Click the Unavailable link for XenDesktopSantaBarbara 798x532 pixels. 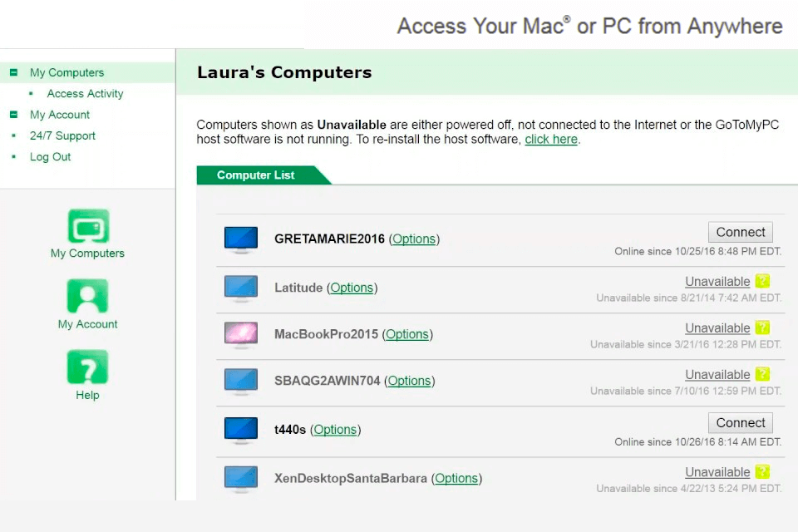[x=717, y=472]
